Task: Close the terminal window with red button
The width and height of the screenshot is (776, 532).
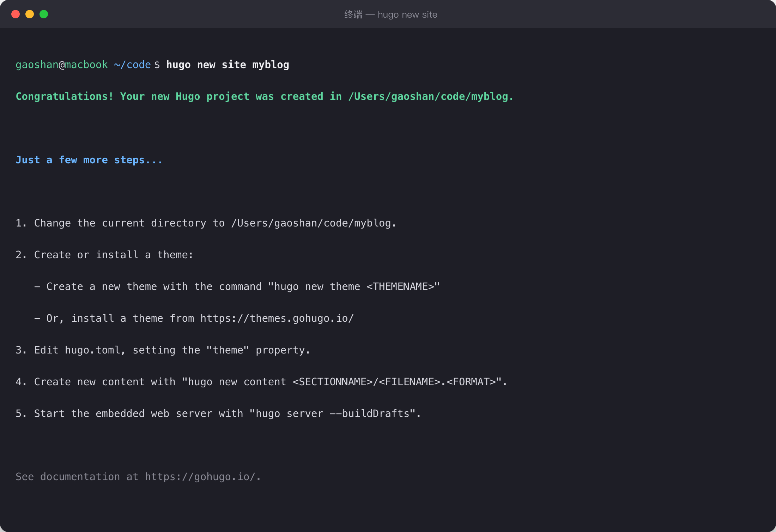Action: (x=16, y=14)
